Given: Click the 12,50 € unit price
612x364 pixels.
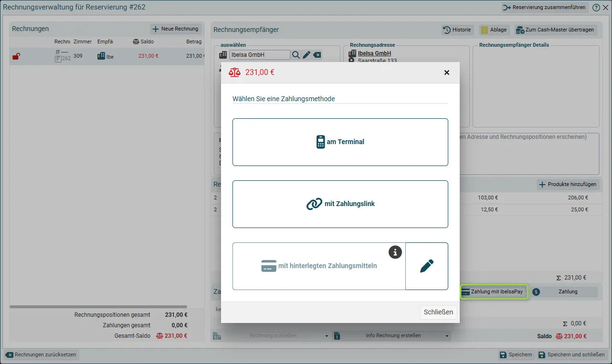Looking at the screenshot, I should [x=488, y=210].
